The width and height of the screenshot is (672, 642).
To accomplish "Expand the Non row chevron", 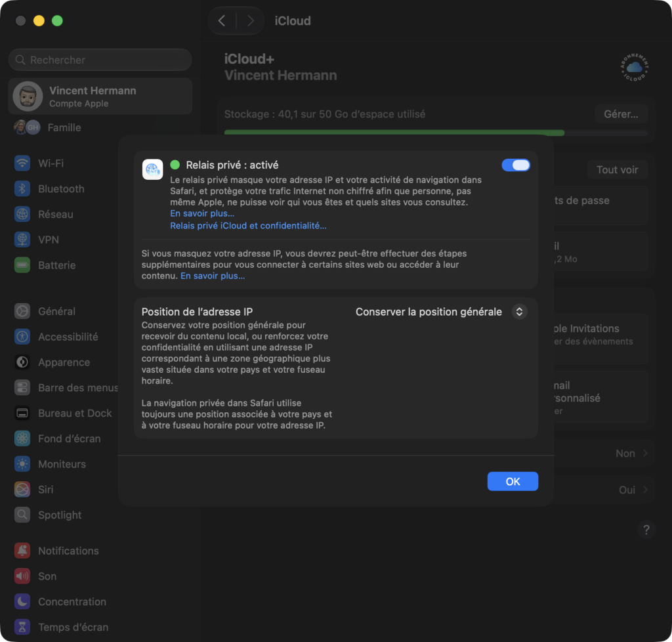I will pyautogui.click(x=646, y=453).
